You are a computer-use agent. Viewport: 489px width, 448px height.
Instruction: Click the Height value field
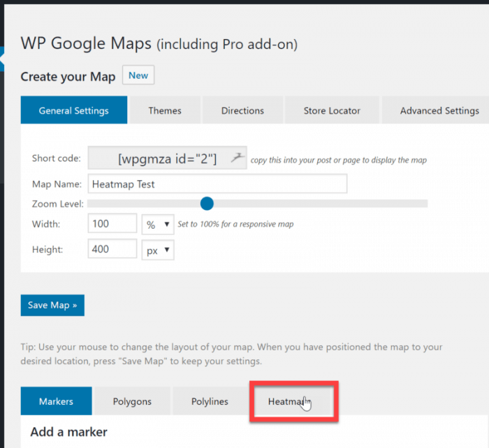[x=112, y=248]
